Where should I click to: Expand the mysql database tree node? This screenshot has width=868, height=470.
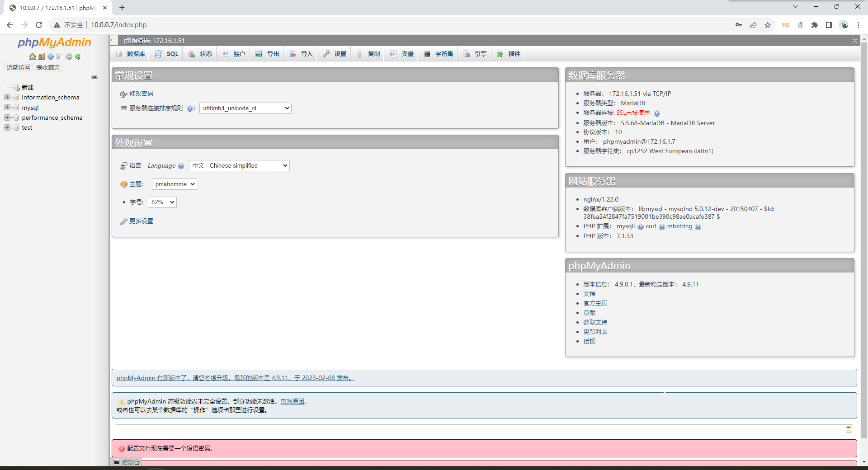pos(7,108)
